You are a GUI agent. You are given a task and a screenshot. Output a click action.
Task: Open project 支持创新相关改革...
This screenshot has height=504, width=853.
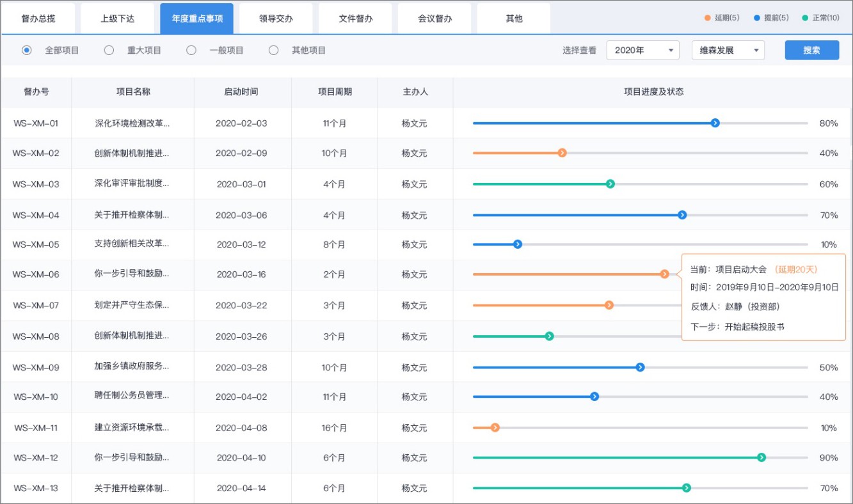[x=132, y=244]
